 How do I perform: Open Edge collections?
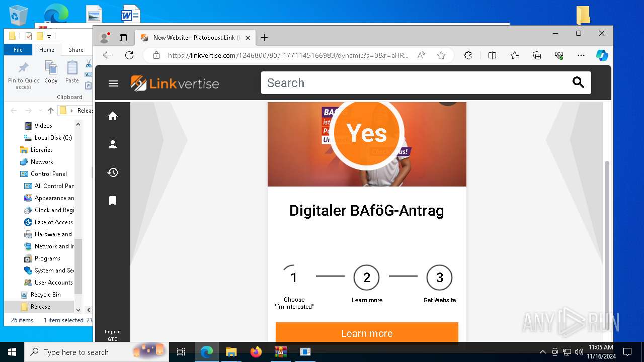click(x=537, y=55)
